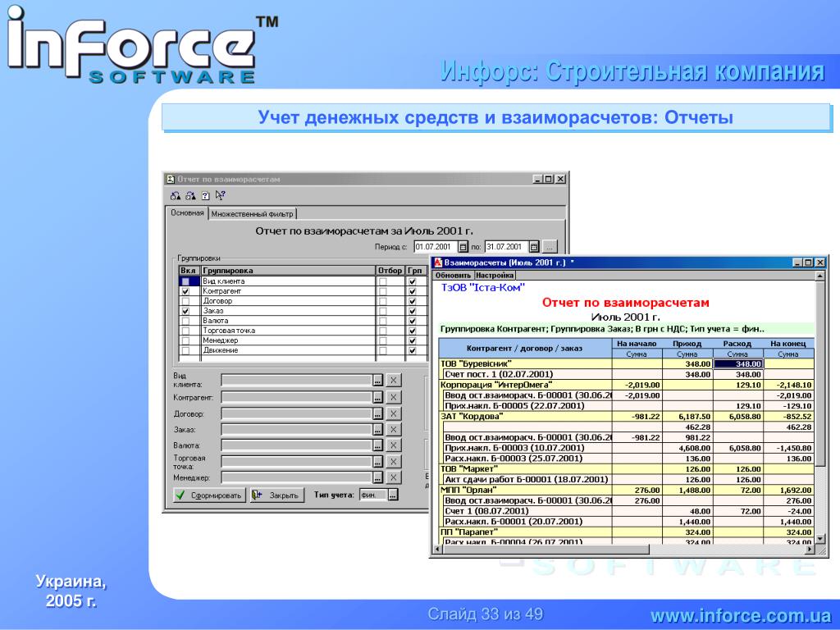Select the ЗАТ "Кордова" row
The width and height of the screenshot is (840, 630).
[626, 417]
